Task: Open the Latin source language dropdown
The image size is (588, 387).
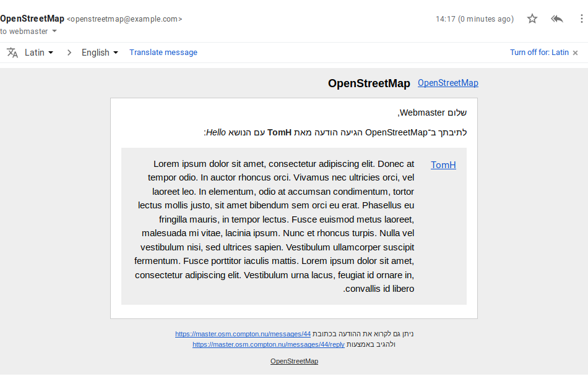Action: pyautogui.click(x=39, y=53)
